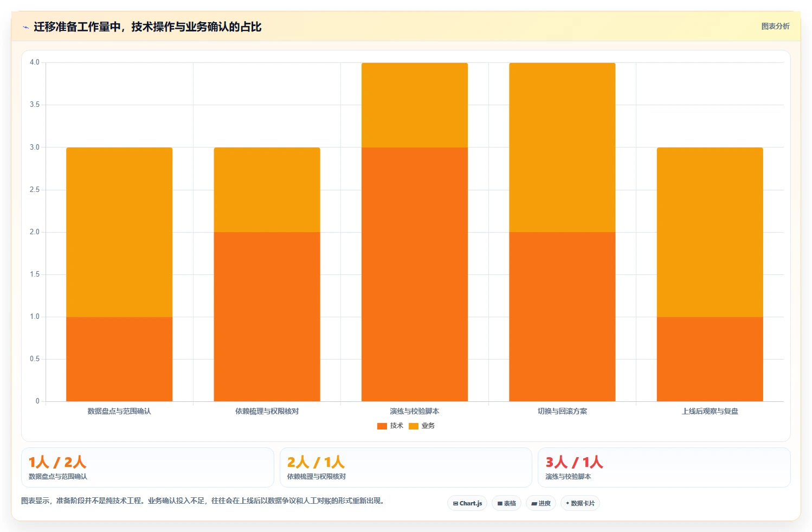
Task: Toggle the 技术 legend entry
Action: [x=390, y=426]
